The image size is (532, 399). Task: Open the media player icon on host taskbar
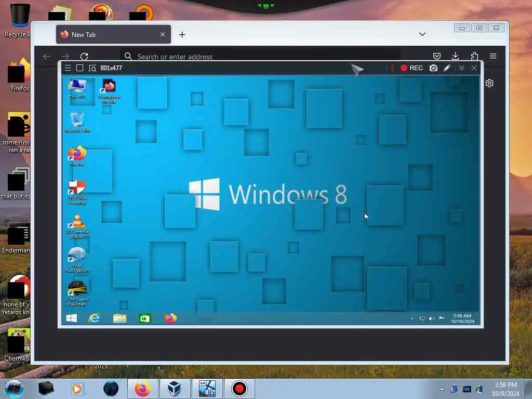tap(77, 389)
